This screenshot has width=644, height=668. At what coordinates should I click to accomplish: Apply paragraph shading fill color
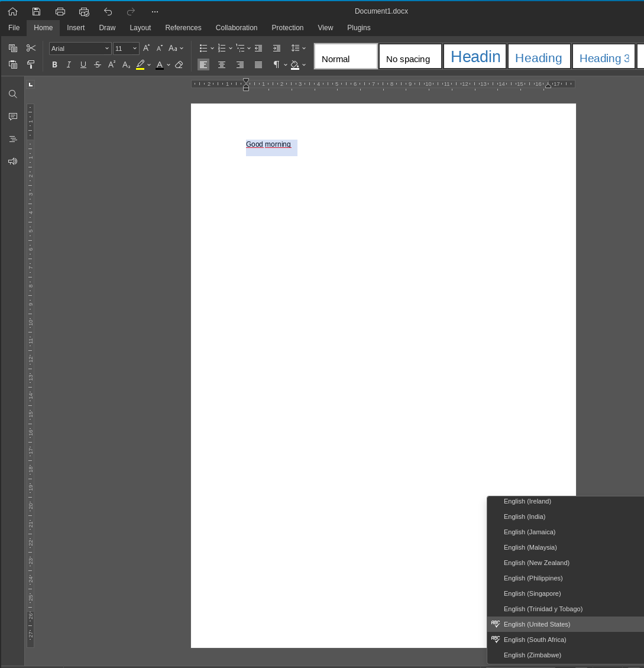[x=295, y=64]
